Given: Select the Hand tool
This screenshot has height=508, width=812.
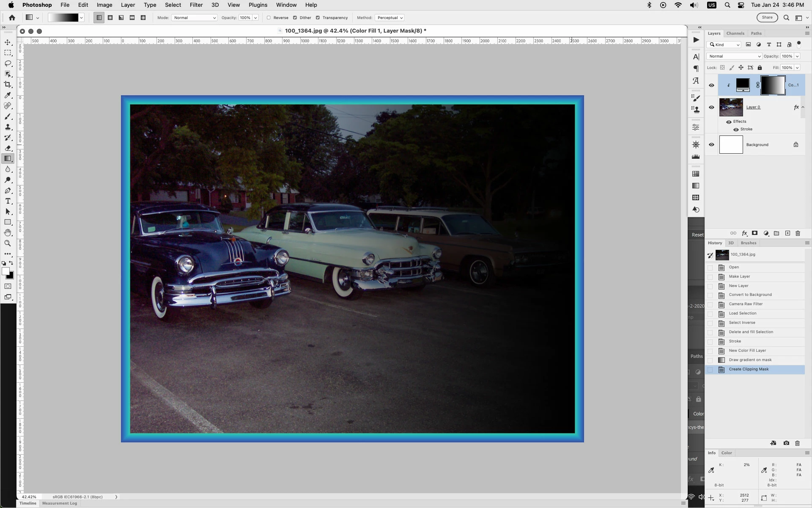Looking at the screenshot, I should (8, 233).
